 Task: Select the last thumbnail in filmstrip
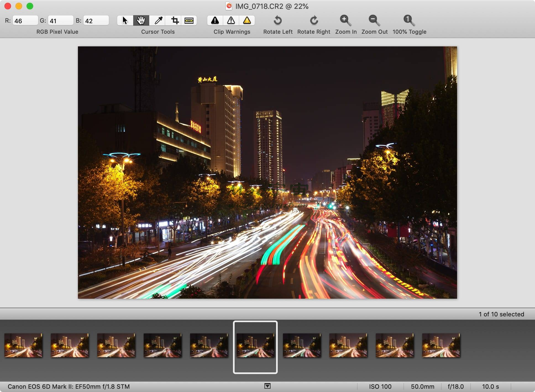point(441,345)
